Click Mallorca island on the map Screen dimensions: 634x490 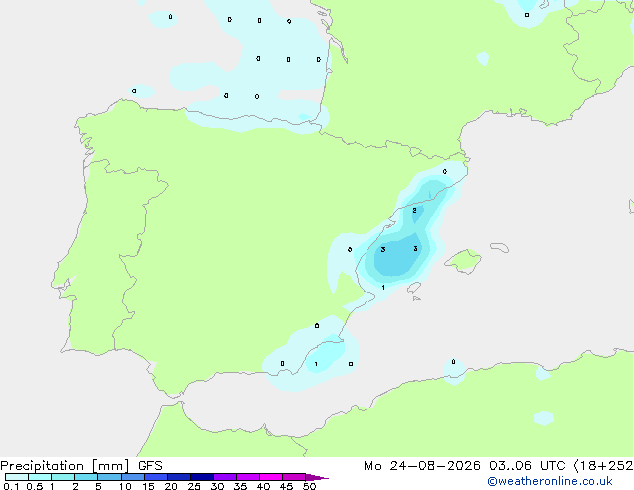(464, 260)
